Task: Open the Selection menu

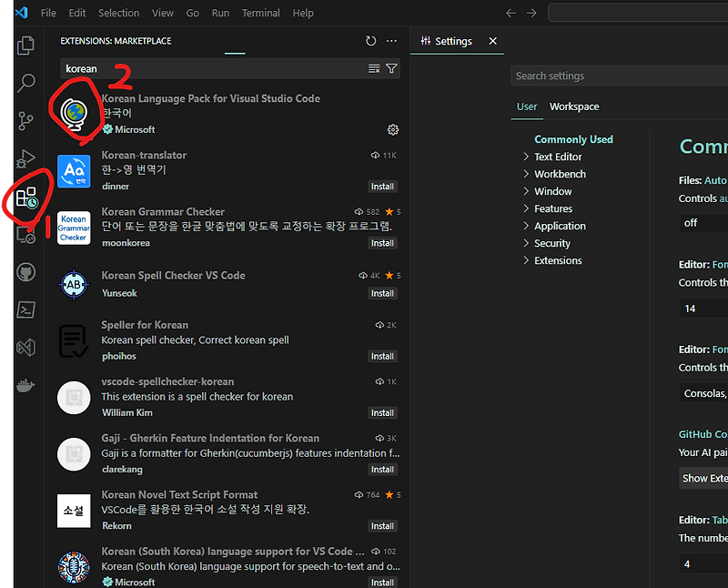Action: 119,13
